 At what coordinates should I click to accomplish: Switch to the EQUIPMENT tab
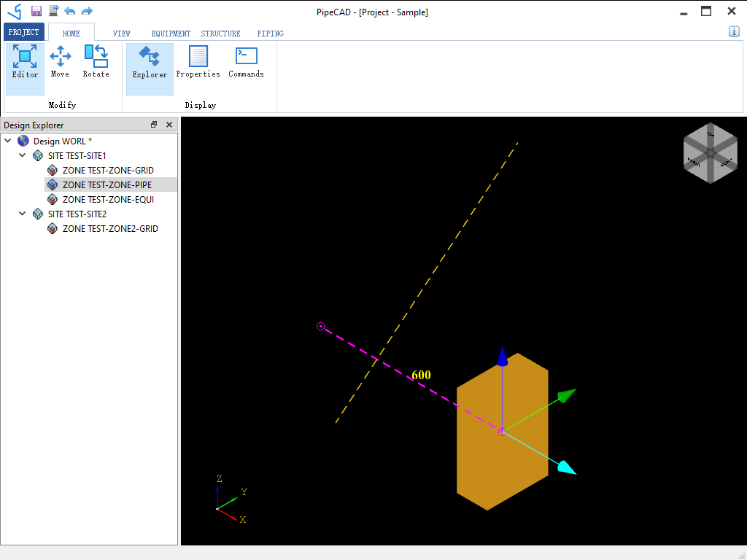pos(171,34)
